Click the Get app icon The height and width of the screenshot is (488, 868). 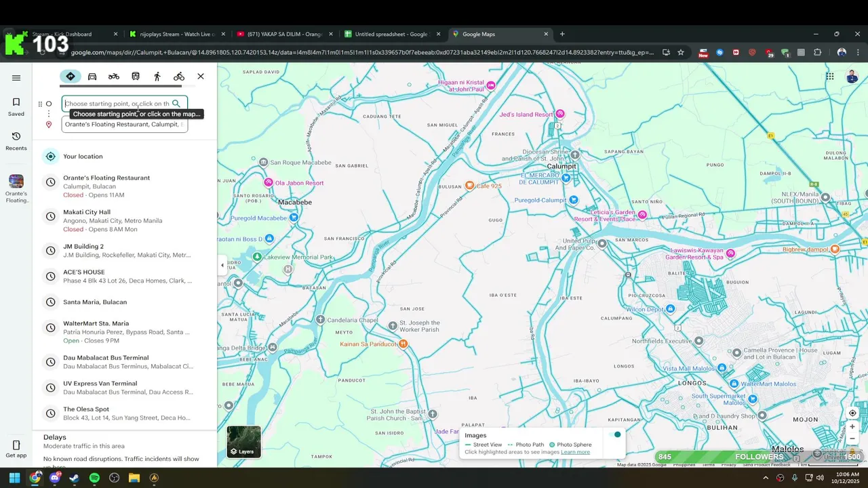[16, 449]
